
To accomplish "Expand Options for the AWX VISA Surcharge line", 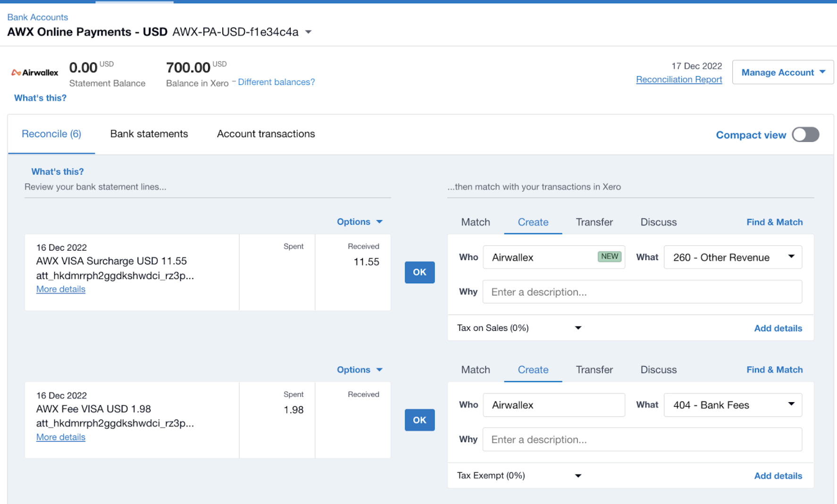I will pos(360,222).
